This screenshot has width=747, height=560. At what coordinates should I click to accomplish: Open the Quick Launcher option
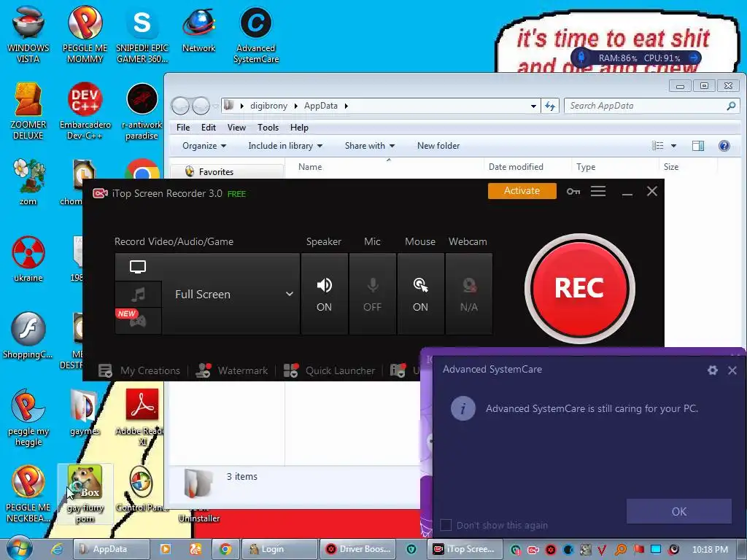click(329, 370)
